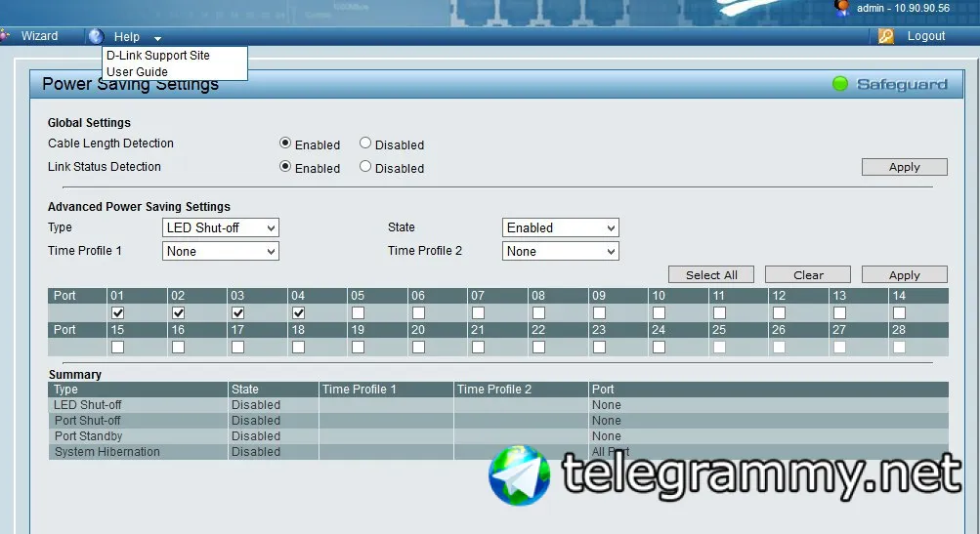Screen dimensions: 980x534
Task: Check port 05 checkbox
Action: [359, 312]
